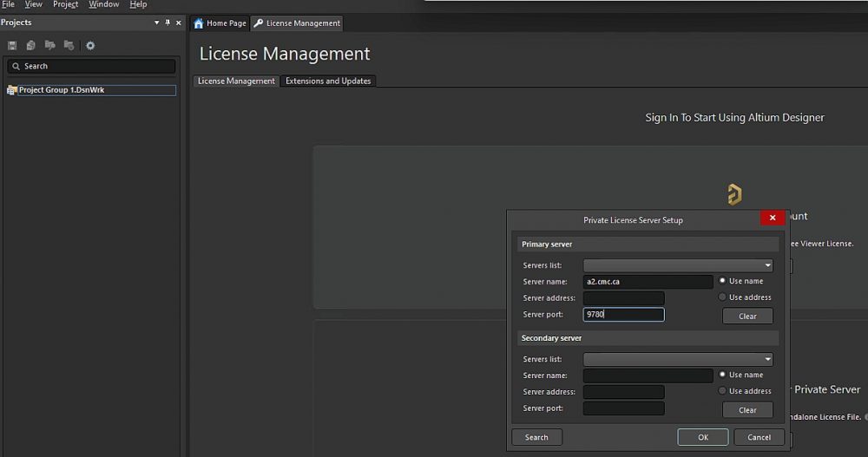Click the Project Group 1.DsnWrk icon
868x457 pixels.
[12, 90]
